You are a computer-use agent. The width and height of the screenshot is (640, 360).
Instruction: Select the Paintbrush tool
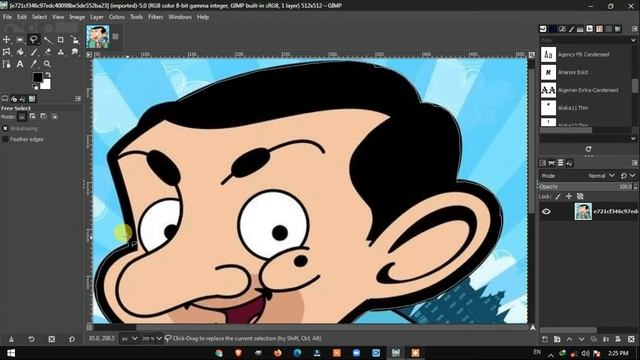pos(34,52)
